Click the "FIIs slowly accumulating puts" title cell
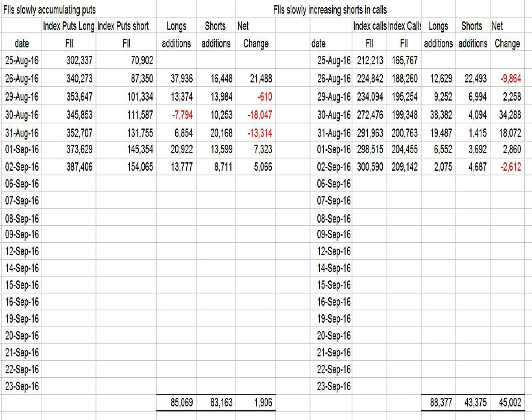This screenshot has width=532, height=420. 50,9
